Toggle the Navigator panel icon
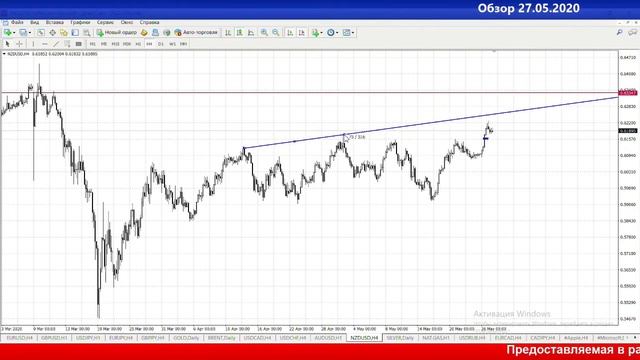The height and width of the screenshot is (360, 640). coord(64,33)
